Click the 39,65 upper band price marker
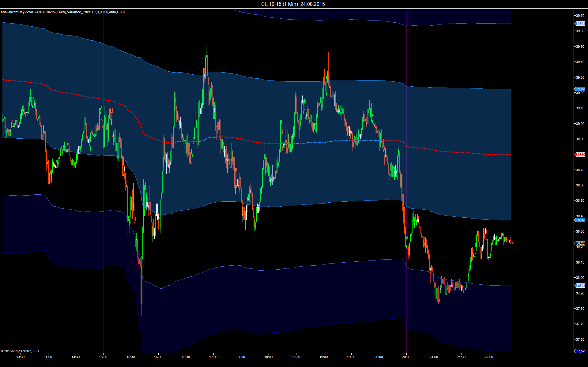The width and height of the screenshot is (588, 367). point(580,24)
